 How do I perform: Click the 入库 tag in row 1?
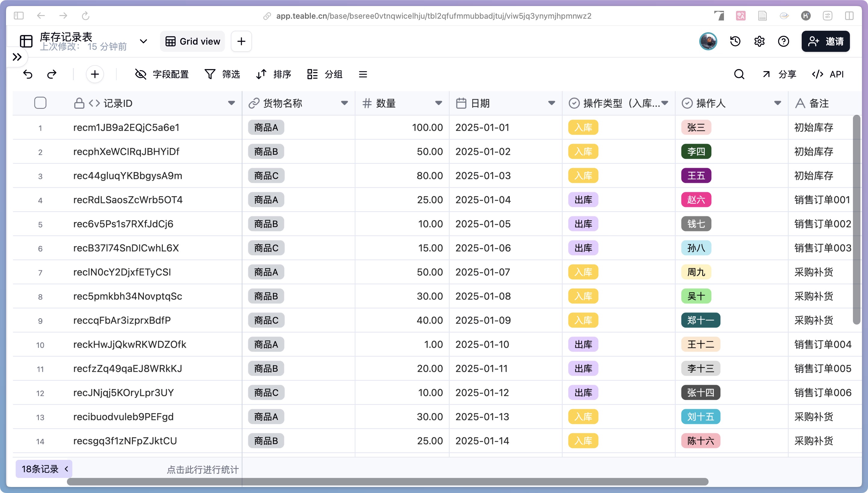click(x=583, y=128)
